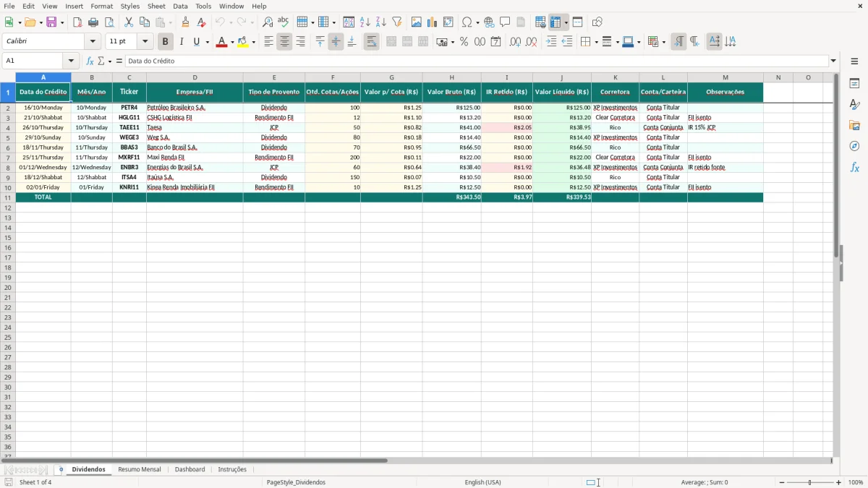Open sidebar Properties panel

point(854,84)
